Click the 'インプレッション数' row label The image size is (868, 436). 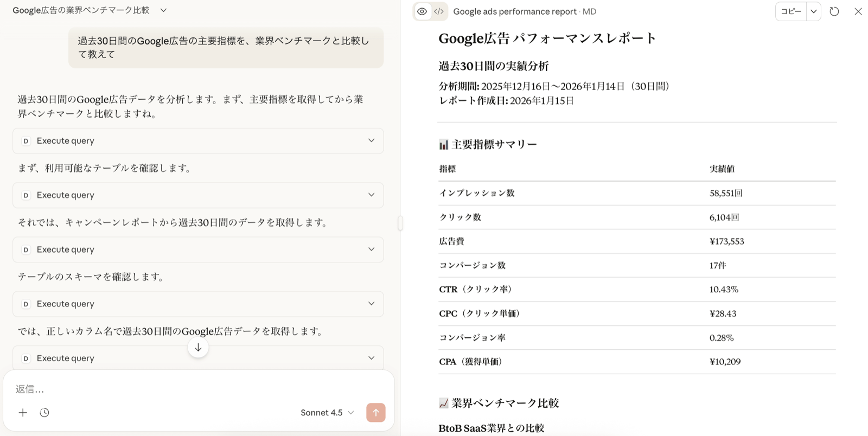[x=477, y=193]
